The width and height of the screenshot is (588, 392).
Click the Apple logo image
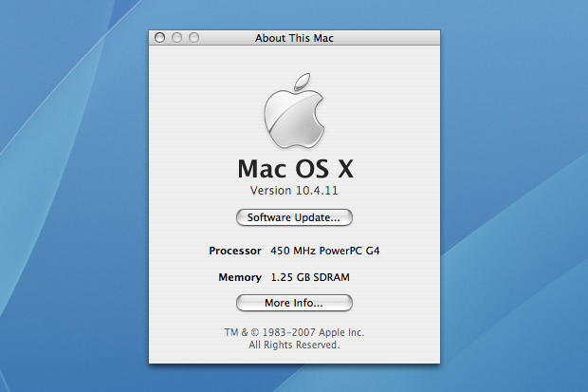click(294, 111)
